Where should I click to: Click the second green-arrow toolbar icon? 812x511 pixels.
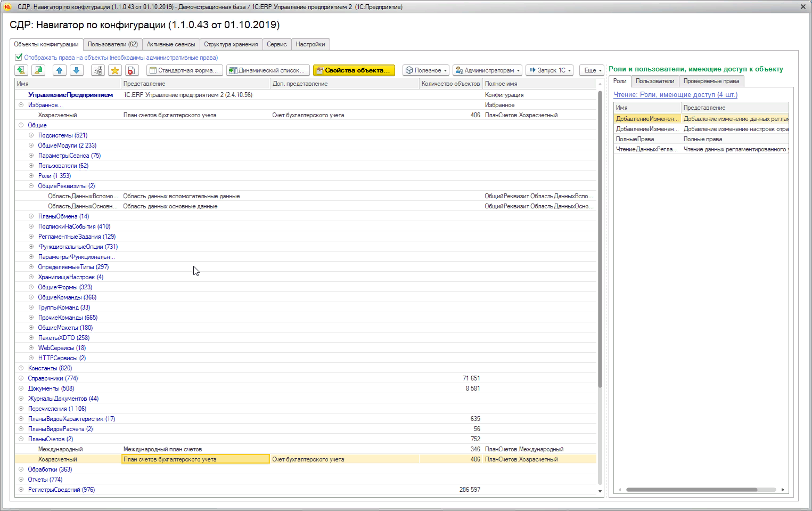point(38,70)
